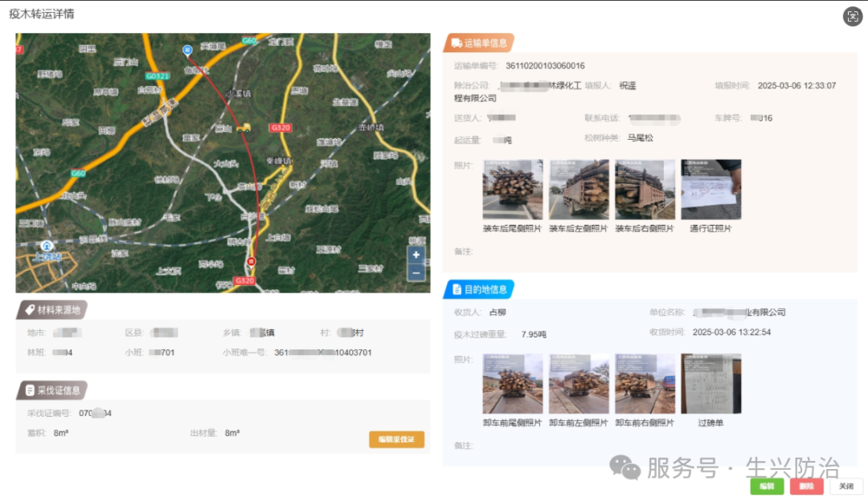868x502 pixels.
Task: Zoom out using the map minus control
Action: tap(416, 273)
